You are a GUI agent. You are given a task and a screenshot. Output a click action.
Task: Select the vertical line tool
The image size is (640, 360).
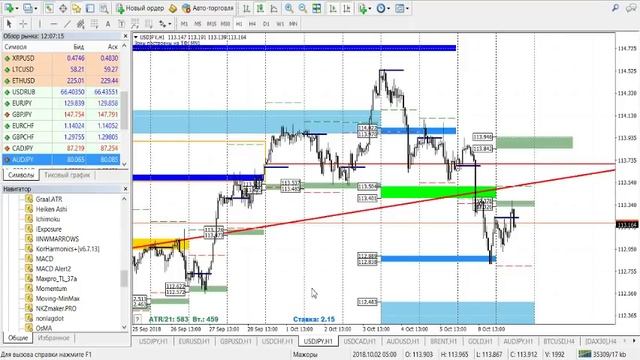click(x=40, y=24)
